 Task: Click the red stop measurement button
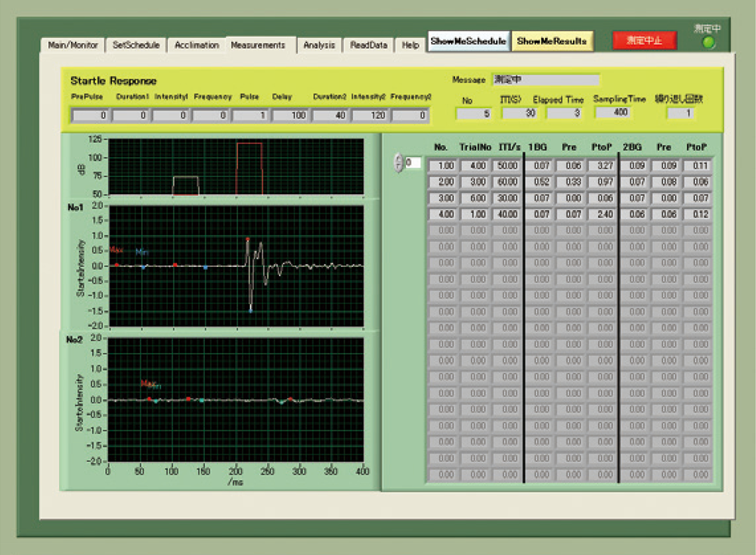(644, 41)
